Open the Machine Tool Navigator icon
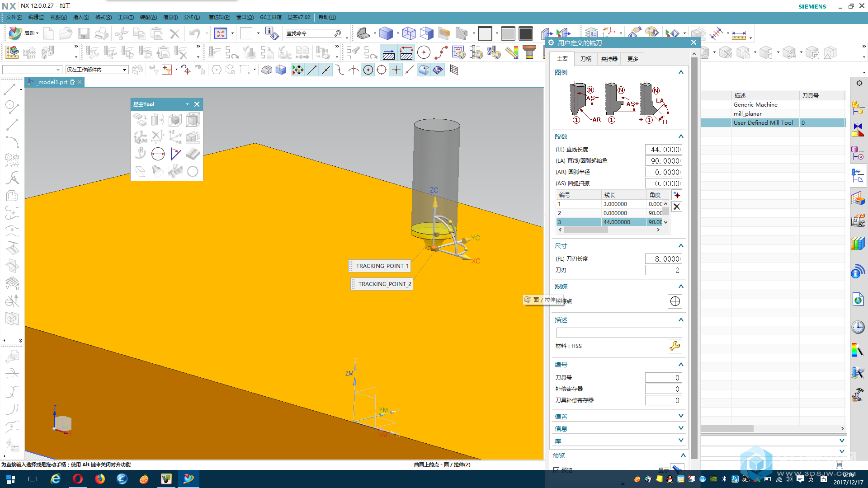 tap(858, 221)
